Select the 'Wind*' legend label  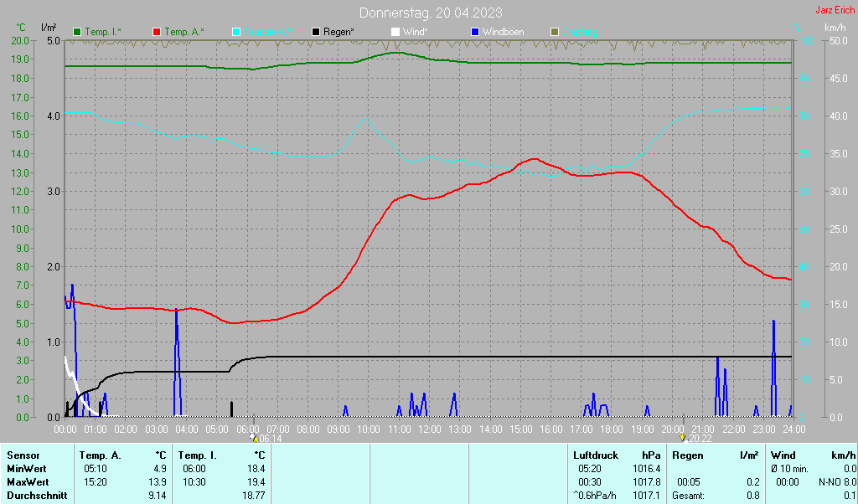pyautogui.click(x=416, y=33)
